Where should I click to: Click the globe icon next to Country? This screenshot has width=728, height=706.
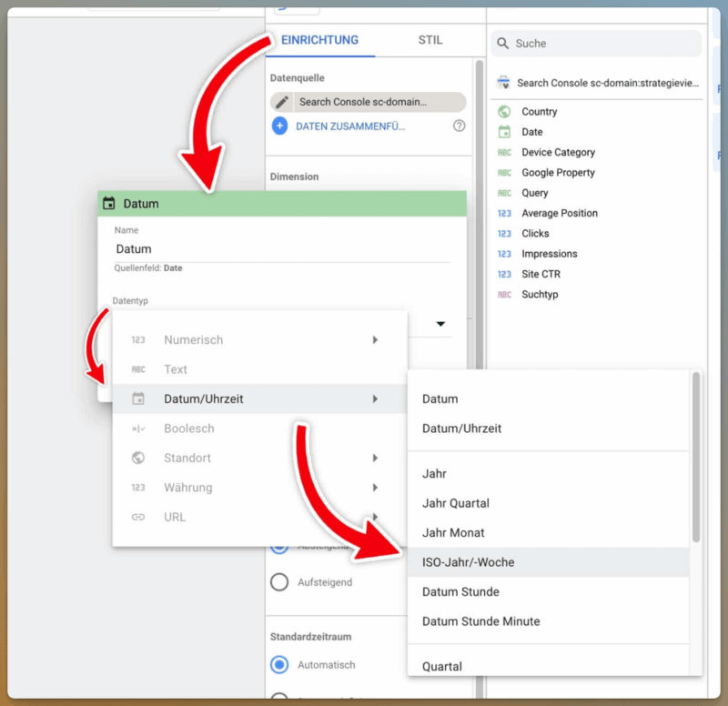tap(504, 112)
